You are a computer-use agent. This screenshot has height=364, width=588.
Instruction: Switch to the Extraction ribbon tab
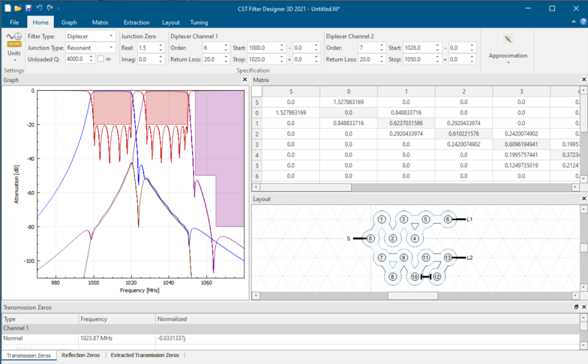pos(136,22)
